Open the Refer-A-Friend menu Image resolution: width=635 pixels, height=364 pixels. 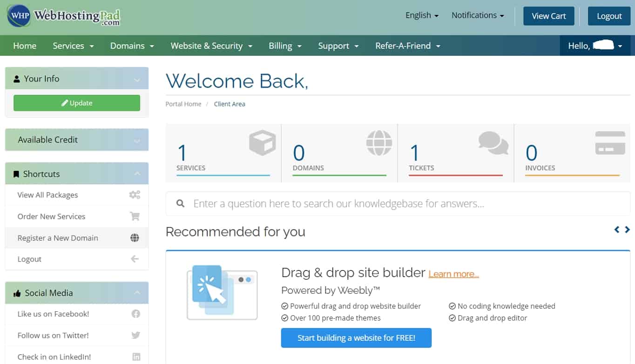click(408, 46)
